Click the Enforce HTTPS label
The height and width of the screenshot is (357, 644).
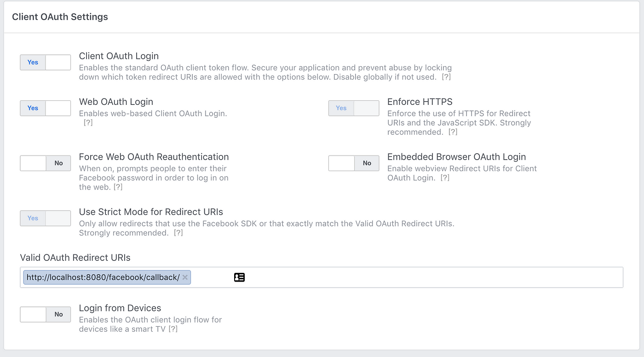(420, 102)
